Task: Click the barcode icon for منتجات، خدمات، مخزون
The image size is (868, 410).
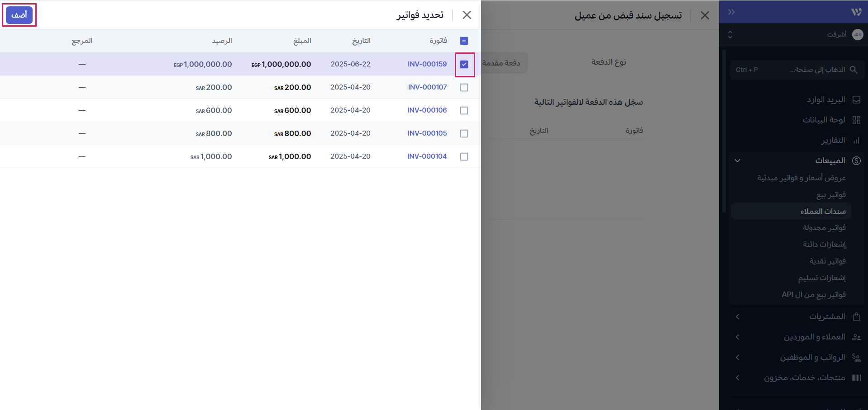Action: pyautogui.click(x=856, y=377)
